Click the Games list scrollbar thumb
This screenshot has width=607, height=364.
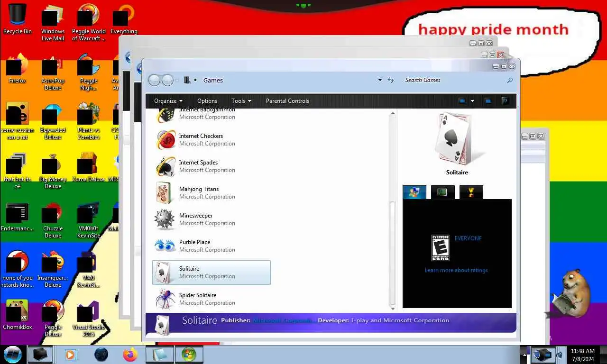[x=392, y=253]
